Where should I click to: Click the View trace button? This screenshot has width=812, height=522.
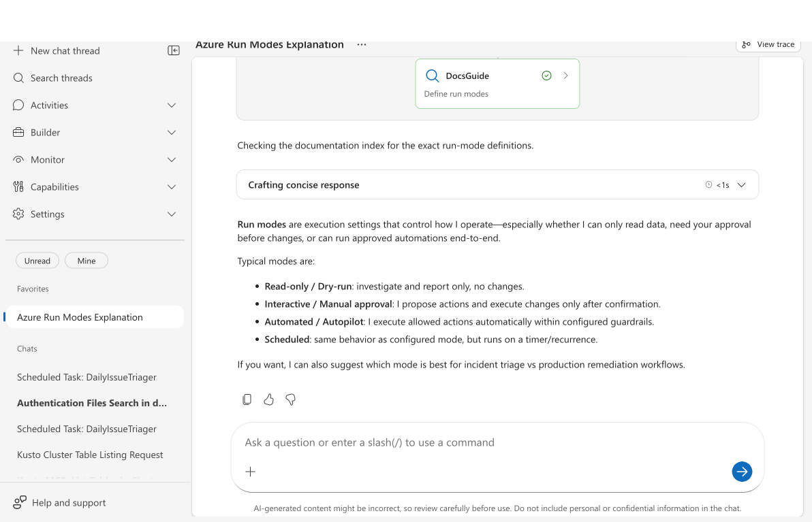point(768,44)
